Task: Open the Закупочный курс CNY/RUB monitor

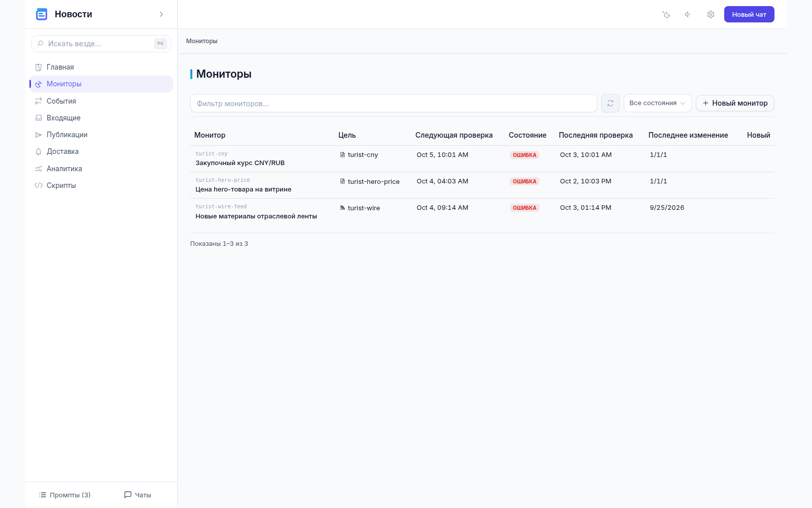Action: [x=240, y=163]
